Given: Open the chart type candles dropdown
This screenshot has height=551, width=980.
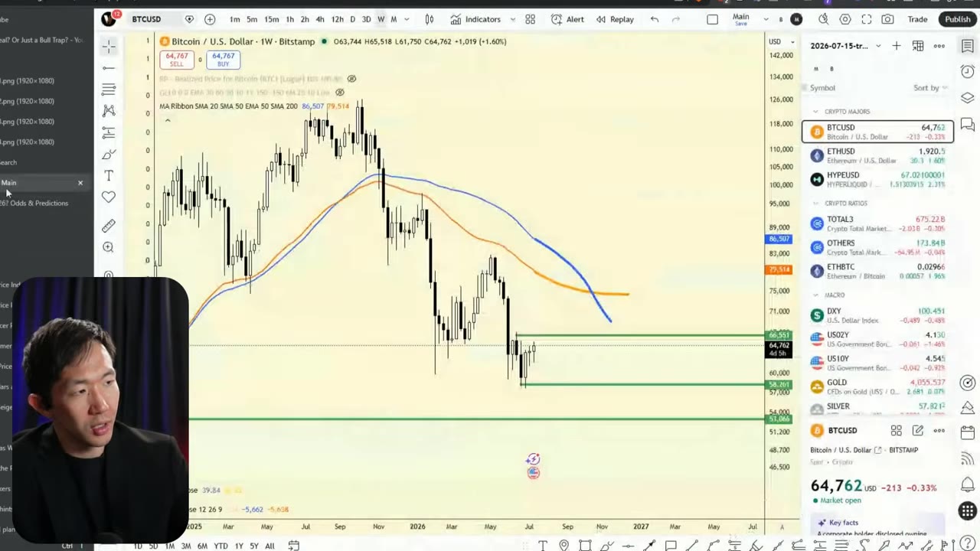Looking at the screenshot, I should (430, 19).
